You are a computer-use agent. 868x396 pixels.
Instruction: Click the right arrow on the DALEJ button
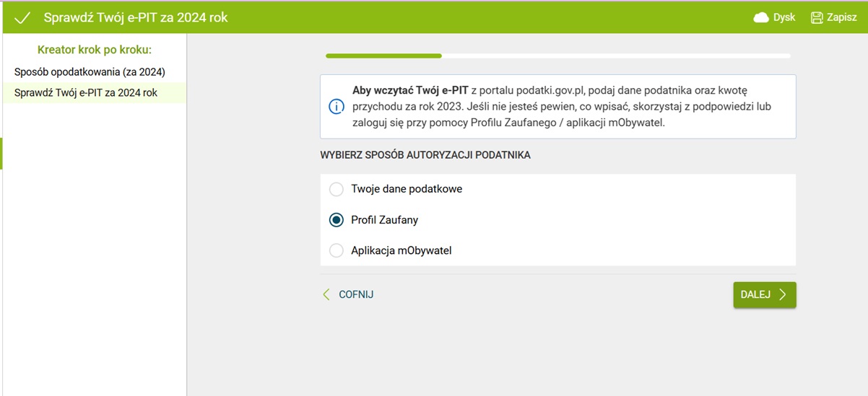(783, 294)
